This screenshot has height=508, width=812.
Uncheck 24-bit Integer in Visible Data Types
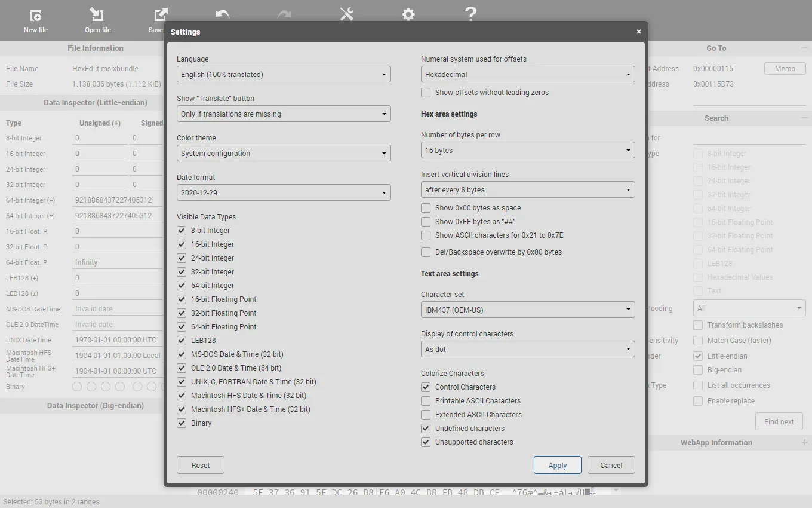[x=182, y=258]
